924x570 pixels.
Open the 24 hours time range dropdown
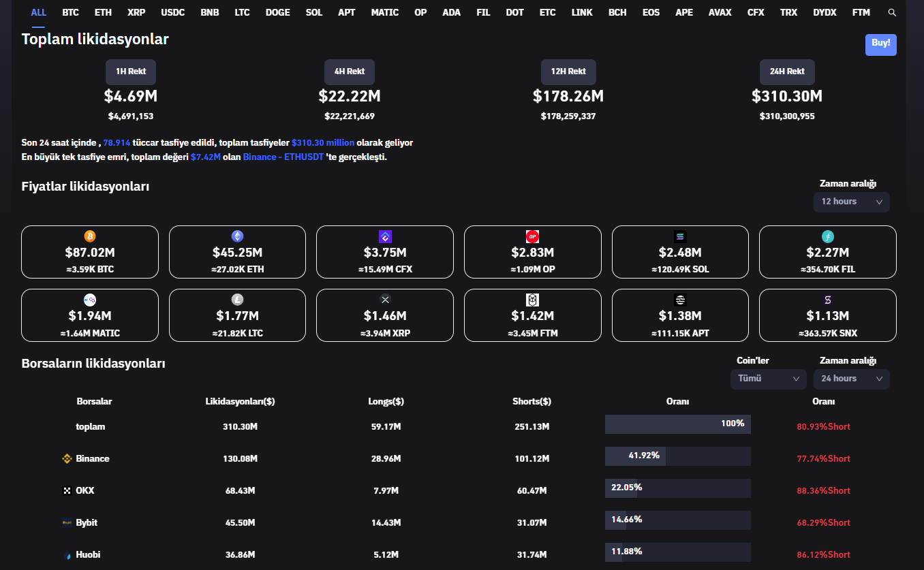coord(851,379)
